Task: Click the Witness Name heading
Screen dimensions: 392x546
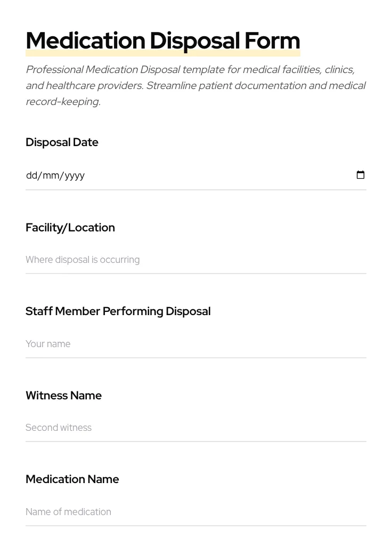Action: pyautogui.click(x=63, y=396)
